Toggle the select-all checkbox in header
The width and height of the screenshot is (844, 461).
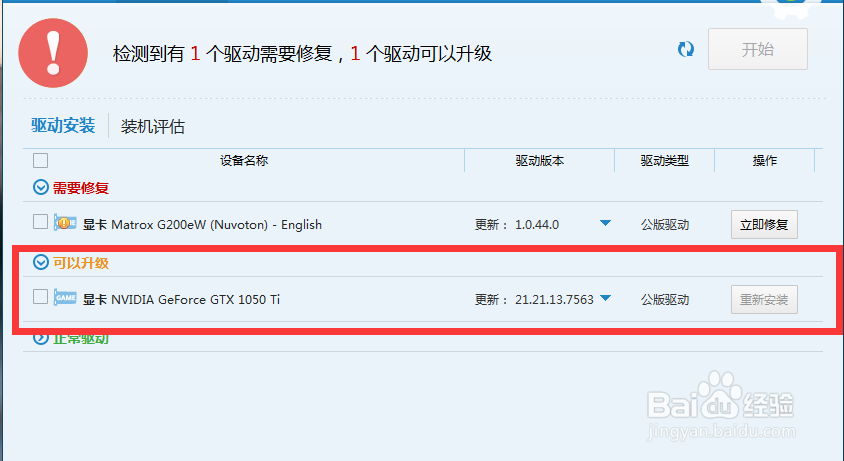click(x=40, y=160)
